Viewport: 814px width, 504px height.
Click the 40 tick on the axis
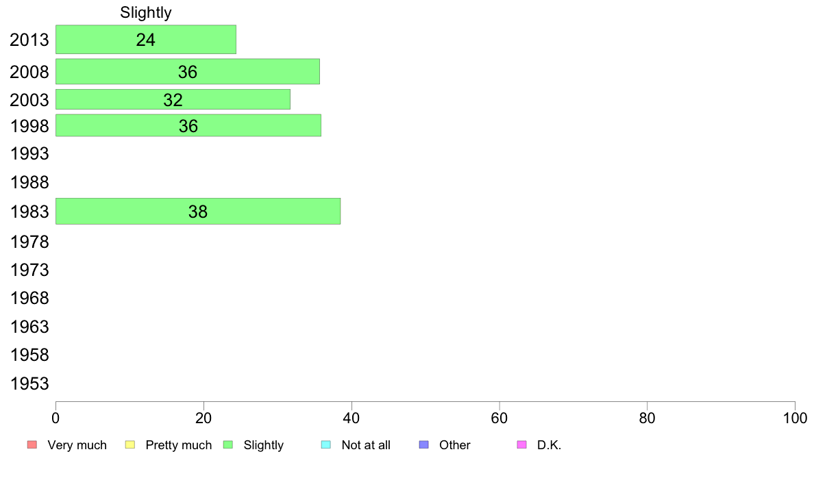[x=351, y=418]
